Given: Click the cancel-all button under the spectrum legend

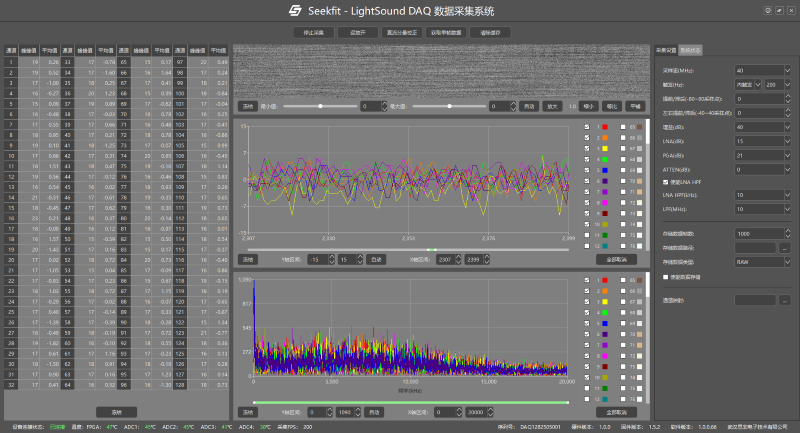Looking at the screenshot, I should pos(616,412).
